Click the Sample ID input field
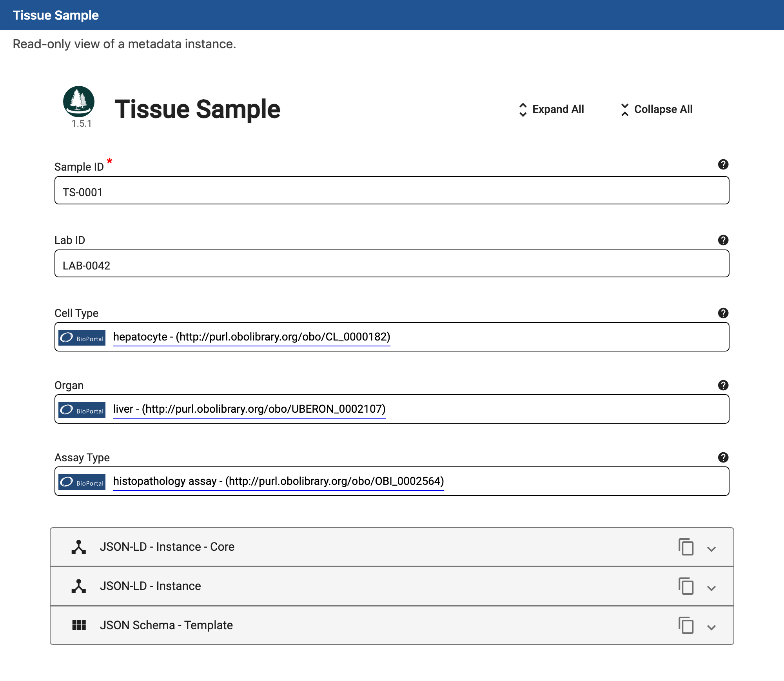 392,190
